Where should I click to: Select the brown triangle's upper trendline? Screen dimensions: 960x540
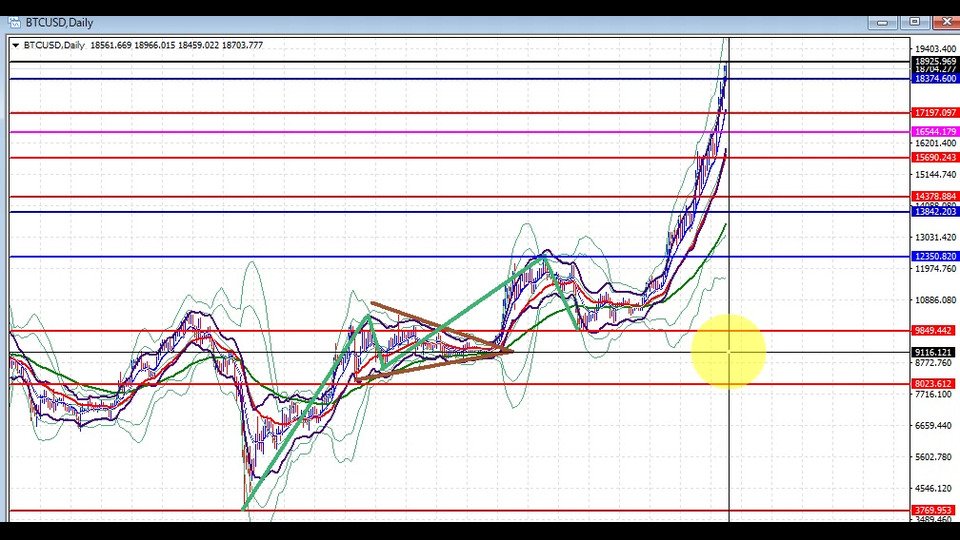441,327
